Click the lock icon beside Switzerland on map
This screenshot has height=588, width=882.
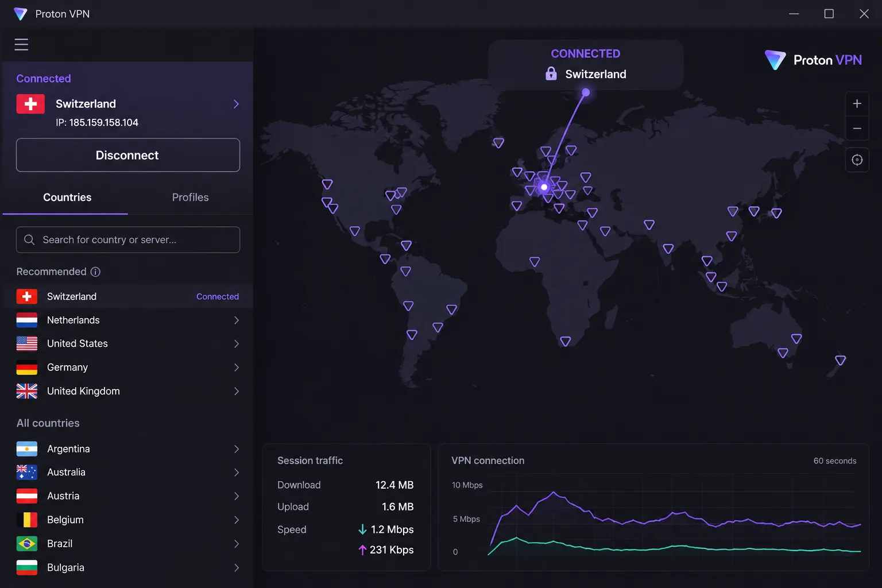tap(551, 73)
